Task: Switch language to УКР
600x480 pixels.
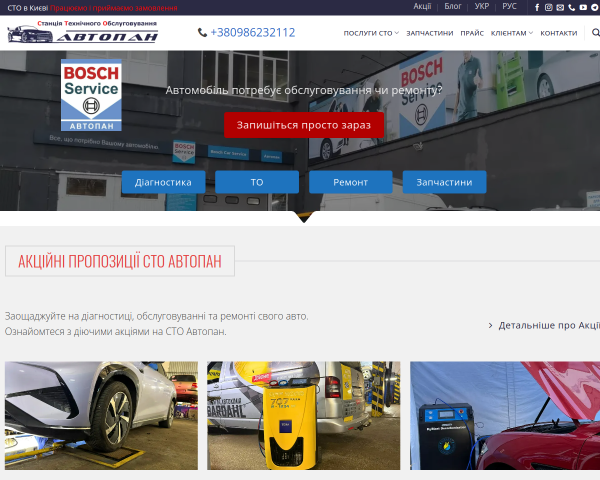Action: (x=482, y=7)
